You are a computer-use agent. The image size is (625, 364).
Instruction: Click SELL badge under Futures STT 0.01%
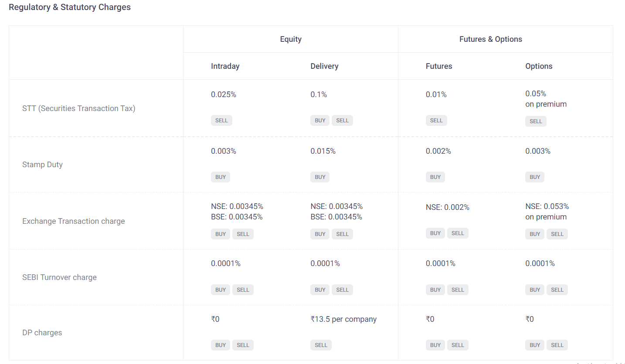pyautogui.click(x=436, y=121)
